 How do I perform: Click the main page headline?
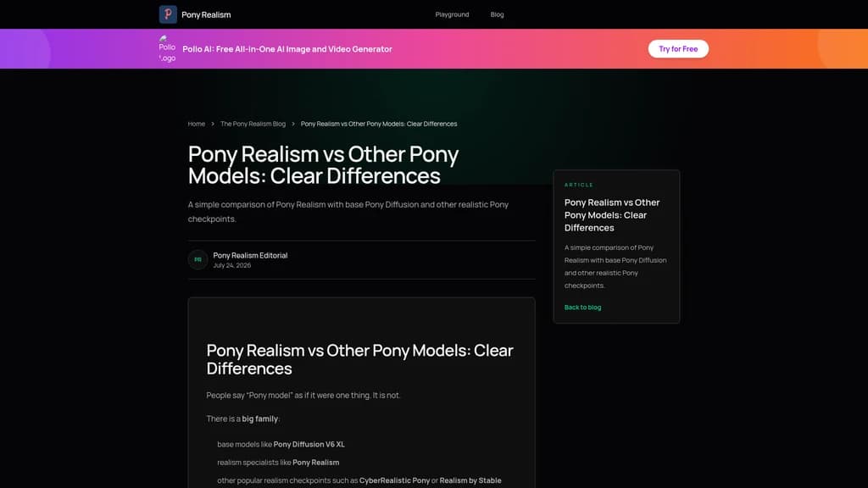coord(323,165)
